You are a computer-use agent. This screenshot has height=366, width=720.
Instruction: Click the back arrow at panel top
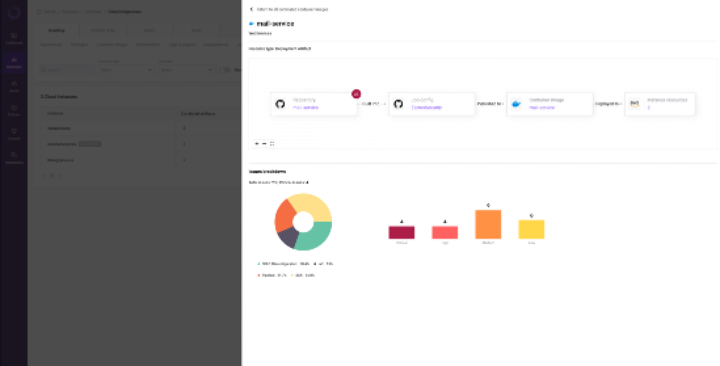click(251, 9)
